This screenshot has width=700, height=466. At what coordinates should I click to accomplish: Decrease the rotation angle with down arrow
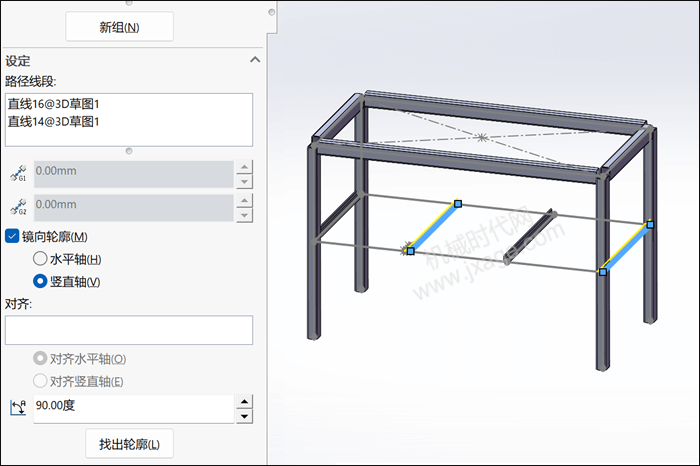tap(244, 417)
